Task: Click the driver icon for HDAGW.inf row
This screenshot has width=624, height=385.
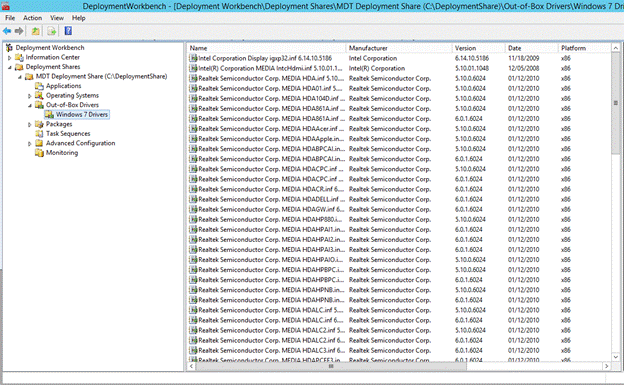Action: (x=193, y=209)
